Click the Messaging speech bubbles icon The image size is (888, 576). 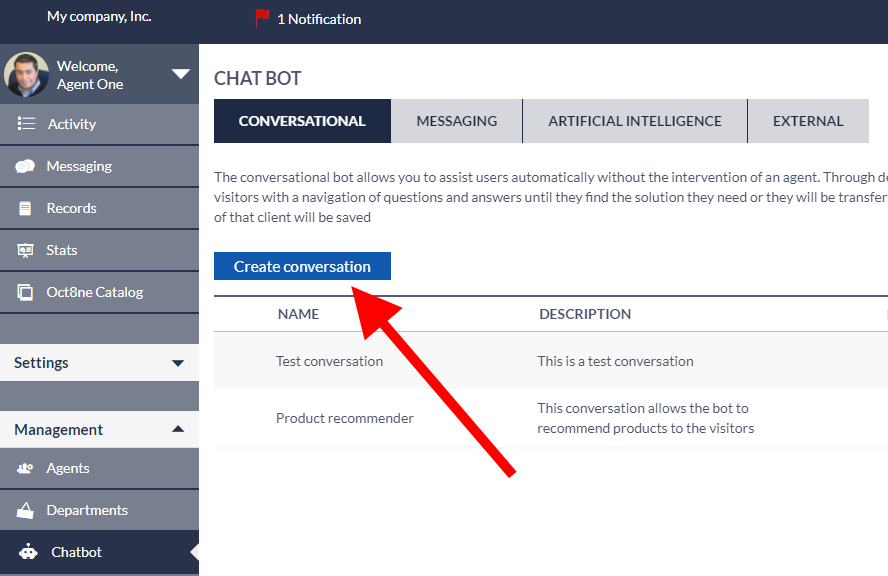26,166
